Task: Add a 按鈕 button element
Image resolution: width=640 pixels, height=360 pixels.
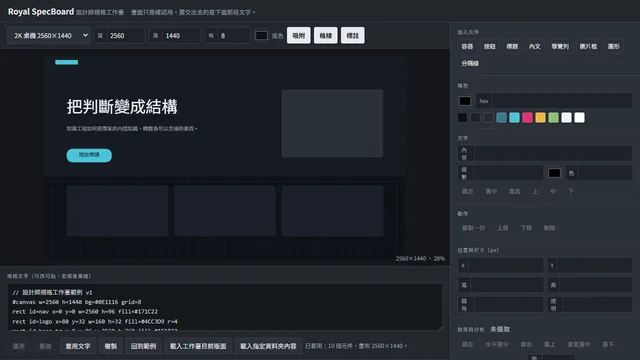Action: pyautogui.click(x=490, y=47)
